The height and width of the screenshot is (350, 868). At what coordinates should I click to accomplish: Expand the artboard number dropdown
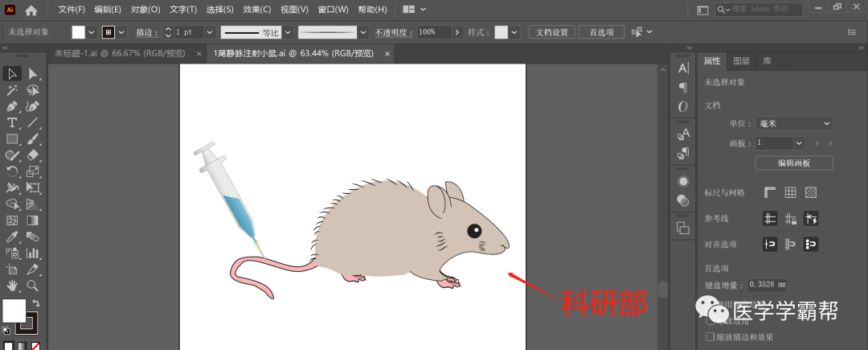coord(799,142)
